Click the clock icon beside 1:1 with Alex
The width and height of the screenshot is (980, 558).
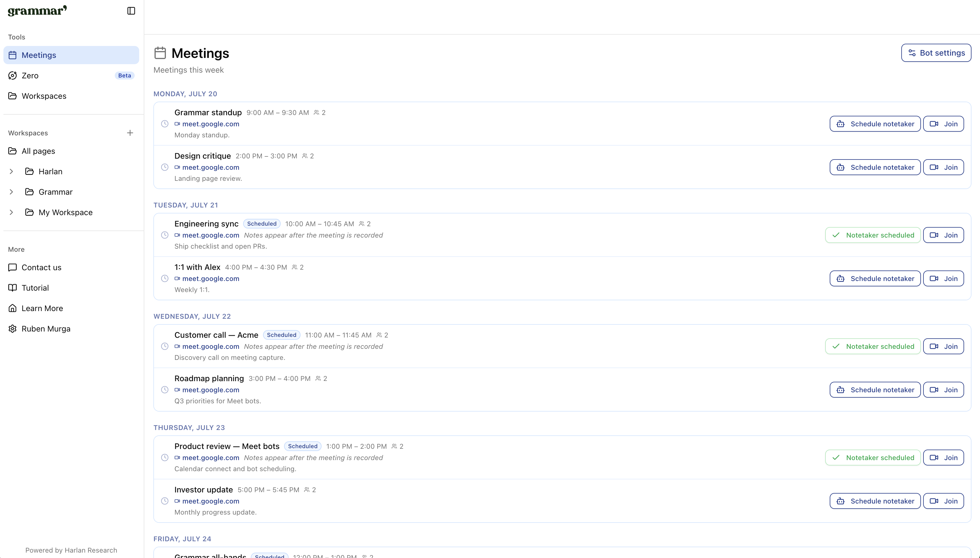click(x=164, y=279)
